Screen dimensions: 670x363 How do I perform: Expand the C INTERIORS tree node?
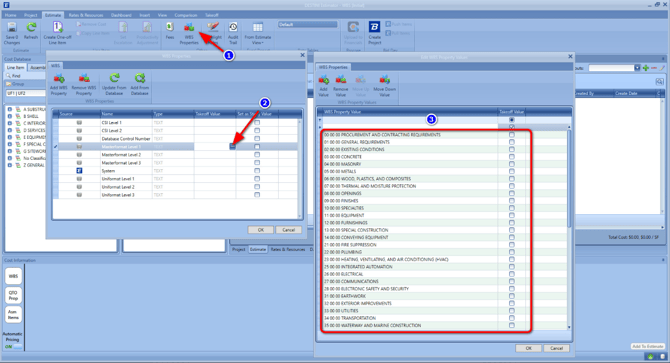click(10, 123)
